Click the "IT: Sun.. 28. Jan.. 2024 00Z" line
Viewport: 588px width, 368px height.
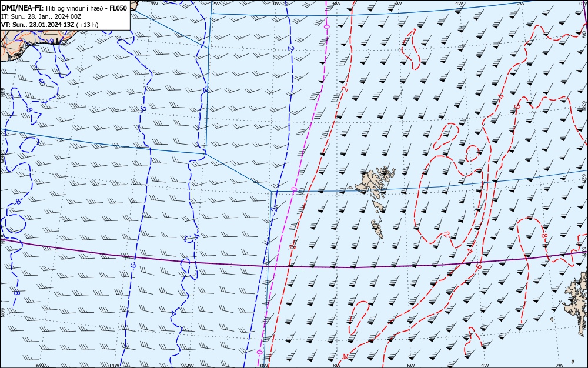click(41, 16)
